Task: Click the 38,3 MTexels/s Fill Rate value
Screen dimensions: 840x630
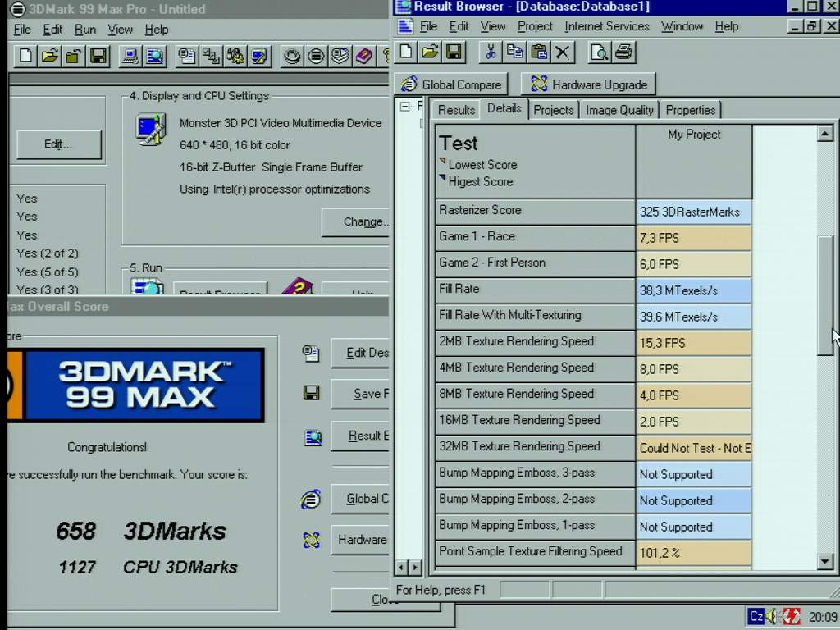Action: pyautogui.click(x=694, y=290)
